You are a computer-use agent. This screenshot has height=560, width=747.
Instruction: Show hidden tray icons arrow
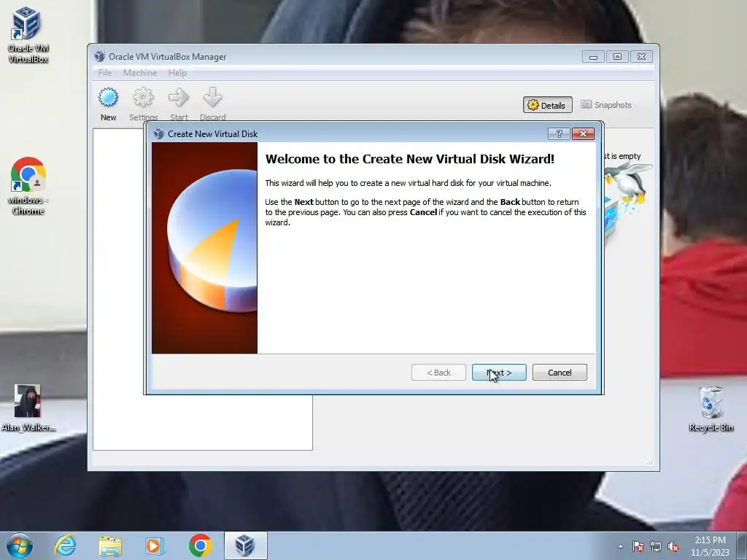click(620, 546)
